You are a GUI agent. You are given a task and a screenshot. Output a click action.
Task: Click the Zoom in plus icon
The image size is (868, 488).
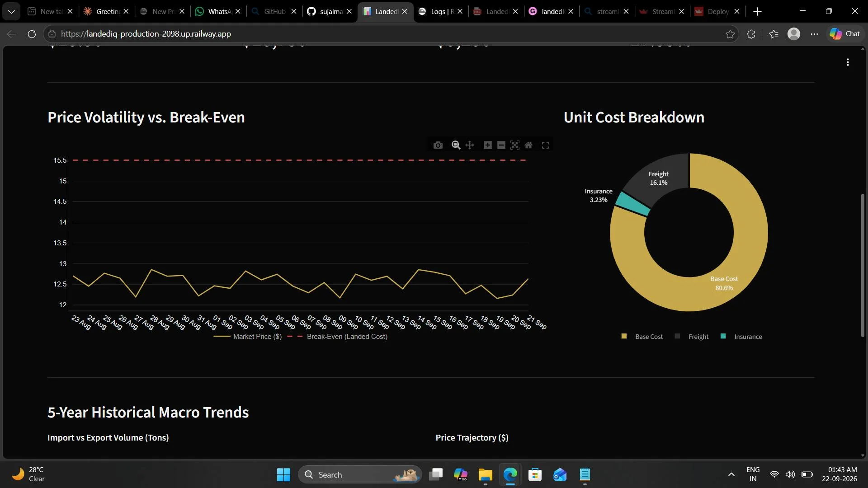487,145
